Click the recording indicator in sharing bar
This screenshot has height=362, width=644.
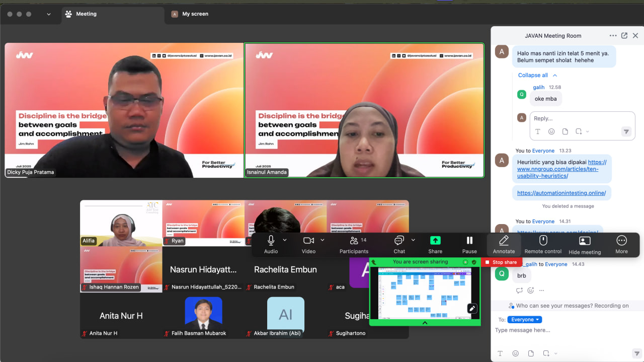pyautogui.click(x=465, y=262)
